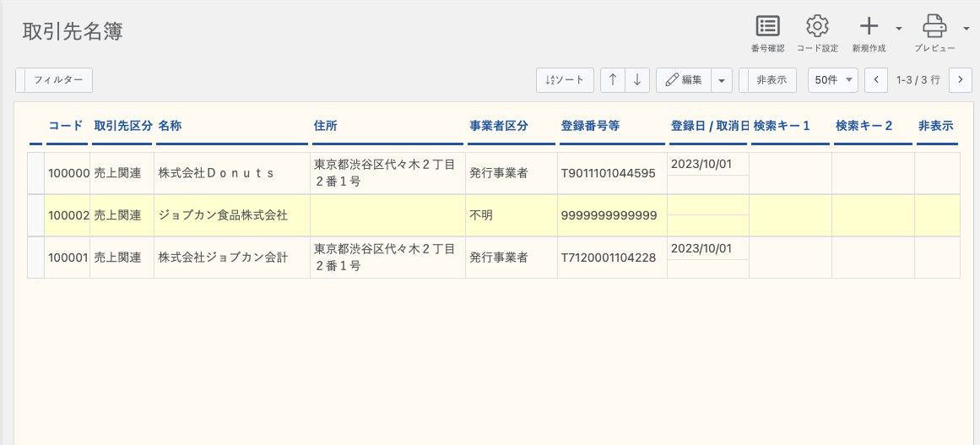Click the 非表示 column header
This screenshot has width=980, height=445.
[935, 126]
